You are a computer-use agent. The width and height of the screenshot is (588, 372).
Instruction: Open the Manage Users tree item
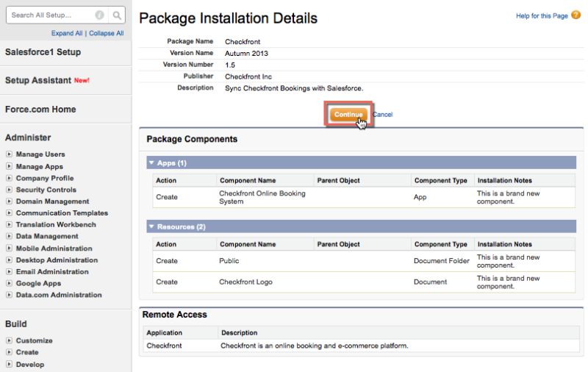point(40,154)
